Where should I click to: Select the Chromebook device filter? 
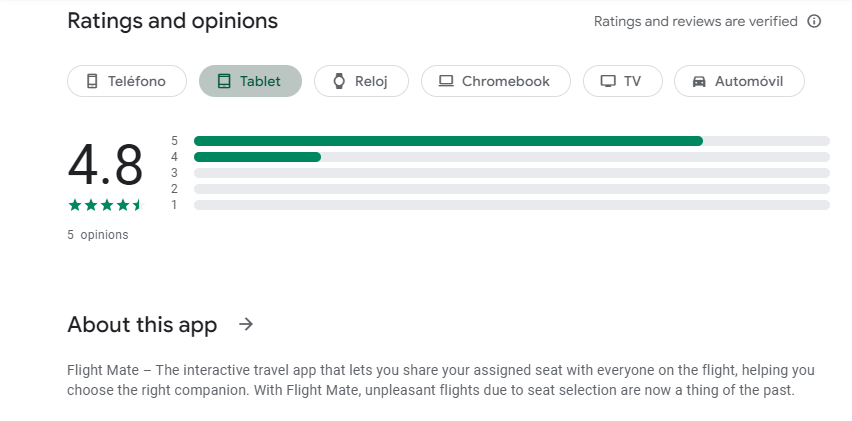click(495, 81)
